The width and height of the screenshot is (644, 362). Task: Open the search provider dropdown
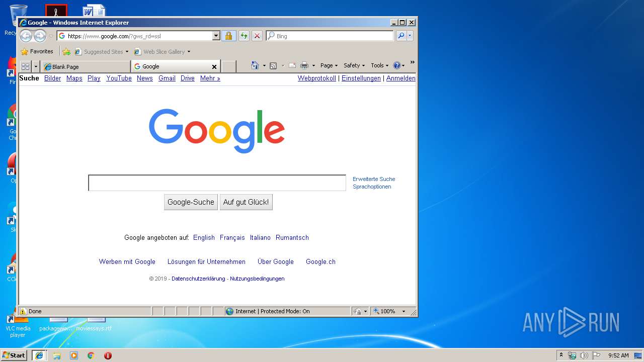click(410, 36)
